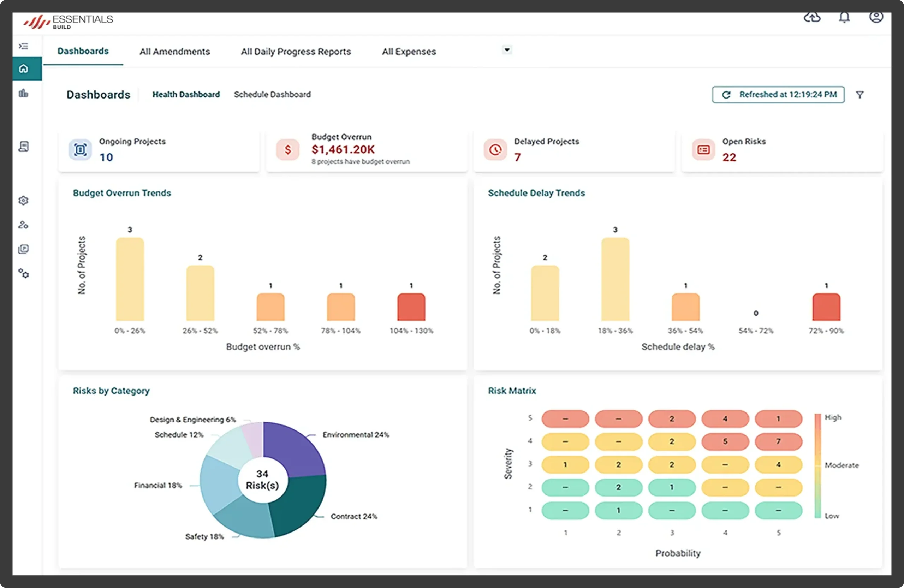The height and width of the screenshot is (588, 904).
Task: Expand the more tabs dropdown arrow
Action: click(x=507, y=50)
